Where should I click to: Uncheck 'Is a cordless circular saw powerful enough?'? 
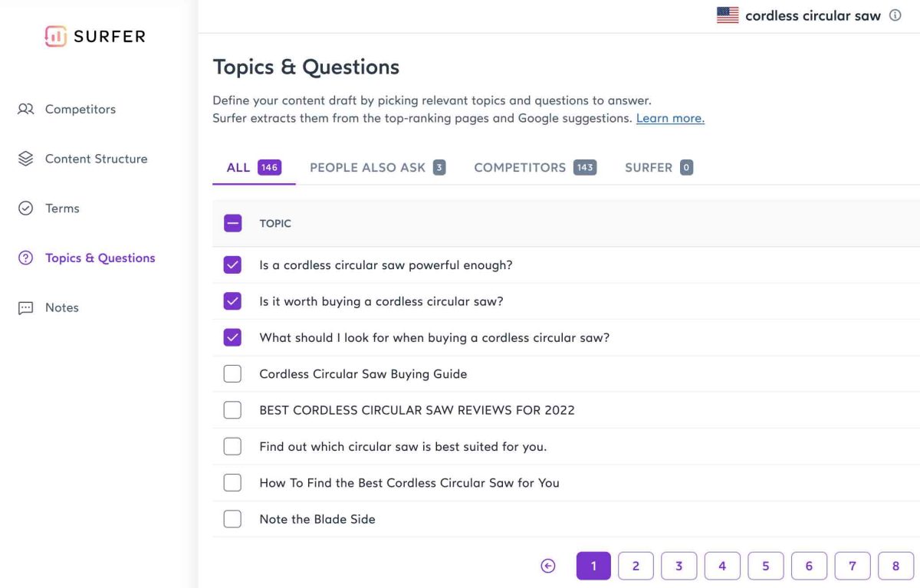pos(232,265)
